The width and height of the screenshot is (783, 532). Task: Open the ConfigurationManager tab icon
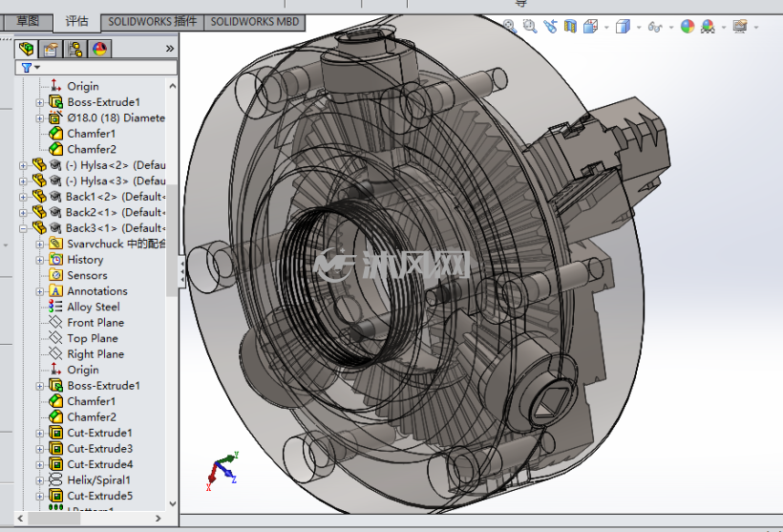[75, 49]
